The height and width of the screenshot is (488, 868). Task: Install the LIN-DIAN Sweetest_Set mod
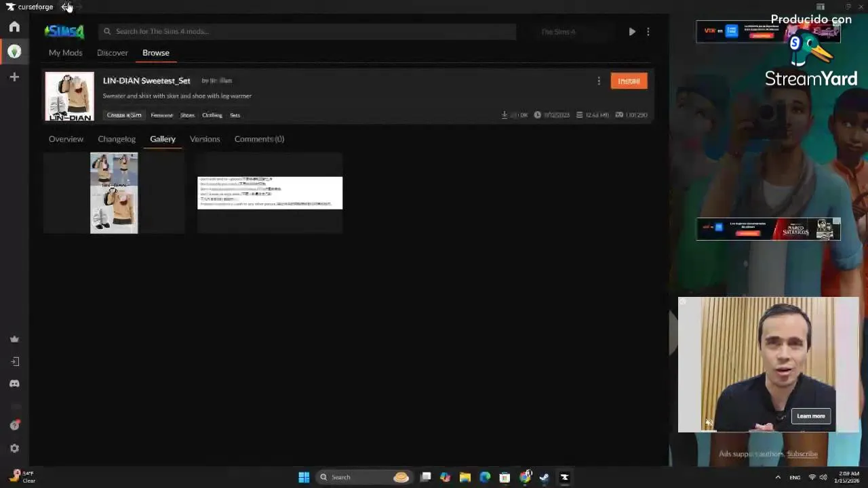pyautogui.click(x=629, y=81)
